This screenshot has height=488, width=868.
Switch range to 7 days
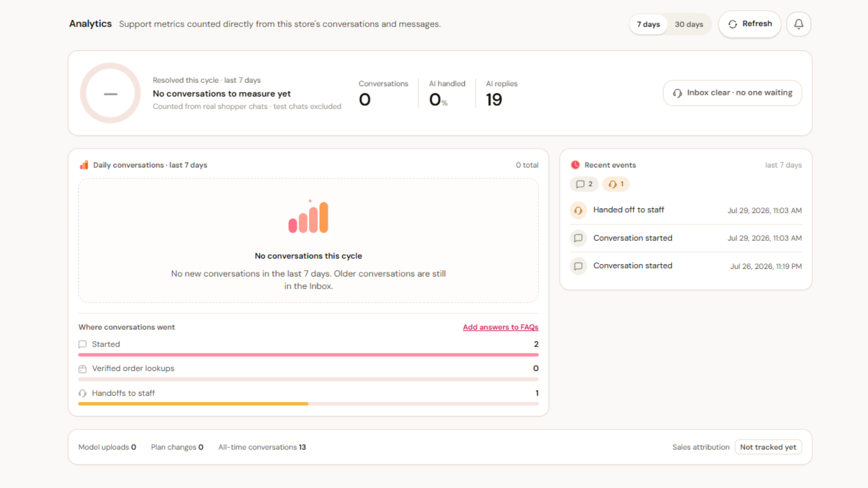(x=648, y=24)
